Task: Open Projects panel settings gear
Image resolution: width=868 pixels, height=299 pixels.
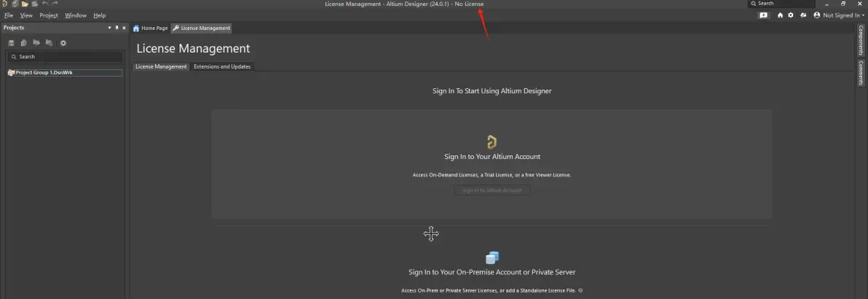Action: (63, 43)
